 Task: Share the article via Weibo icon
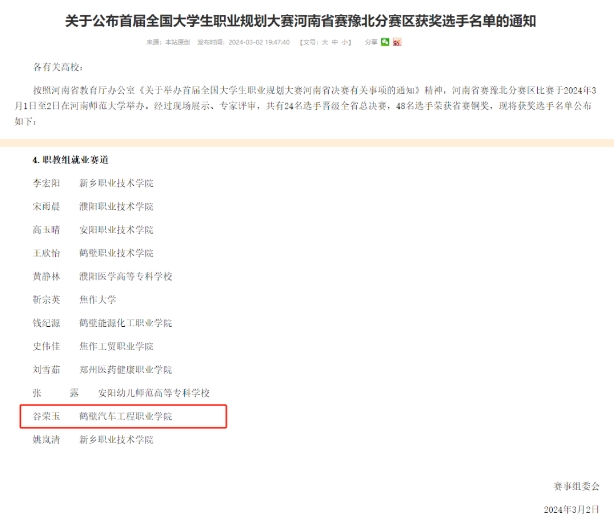pyautogui.click(x=397, y=42)
